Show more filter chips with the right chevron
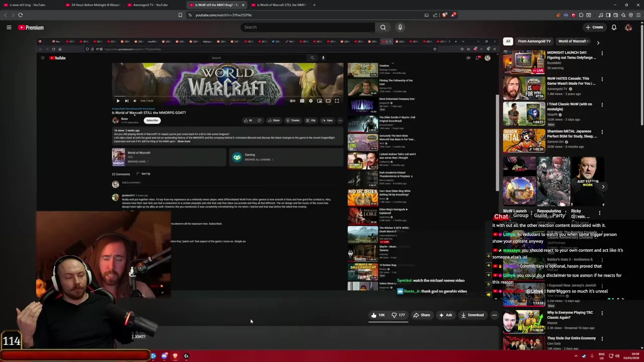The height and width of the screenshot is (362, 644). [x=598, y=43]
